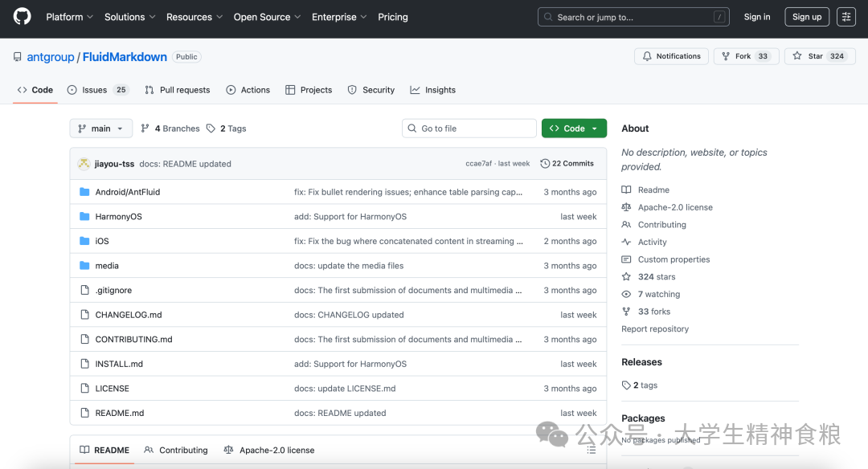
Task: Click the jiayou-tss avatar icon
Action: 84,164
